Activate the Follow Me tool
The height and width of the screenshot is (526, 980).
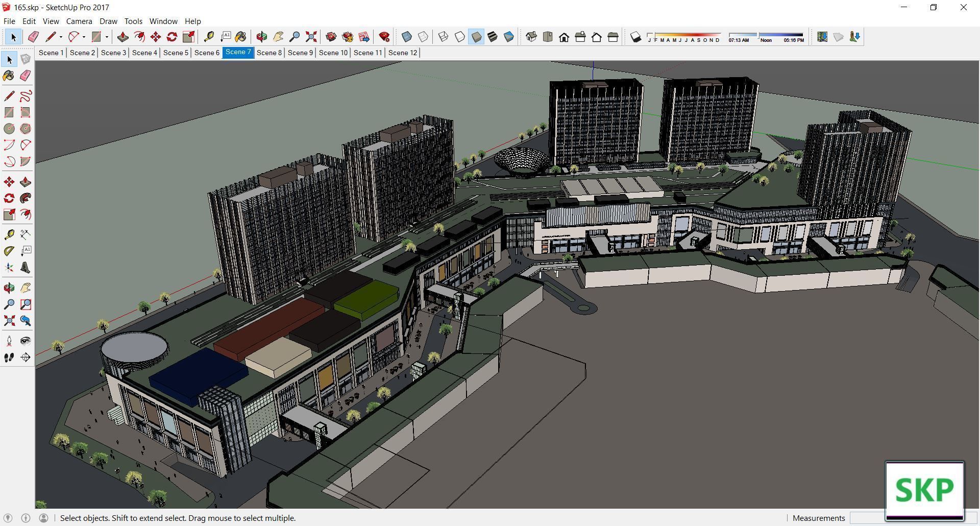(26, 198)
